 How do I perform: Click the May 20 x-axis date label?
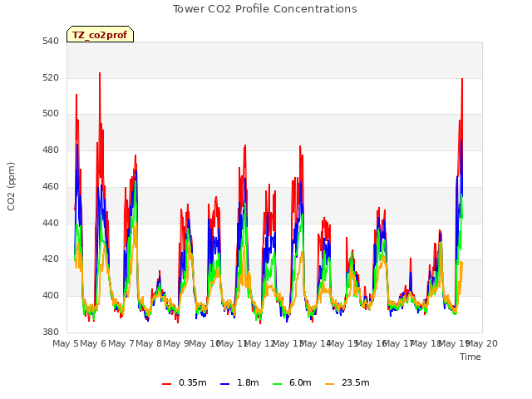pyautogui.click(x=482, y=343)
